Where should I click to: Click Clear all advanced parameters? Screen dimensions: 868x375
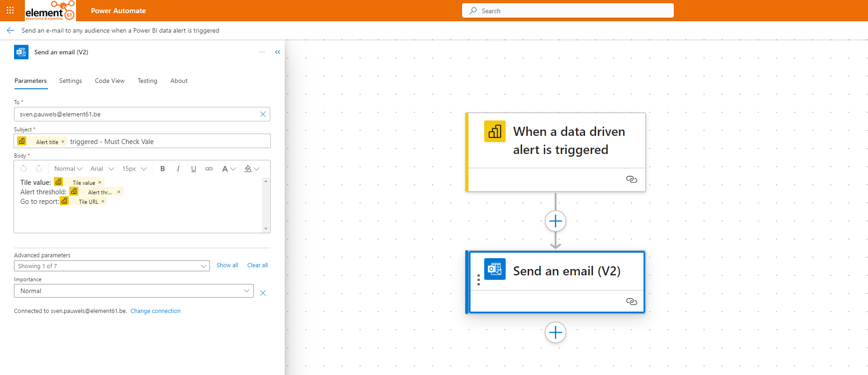258,265
